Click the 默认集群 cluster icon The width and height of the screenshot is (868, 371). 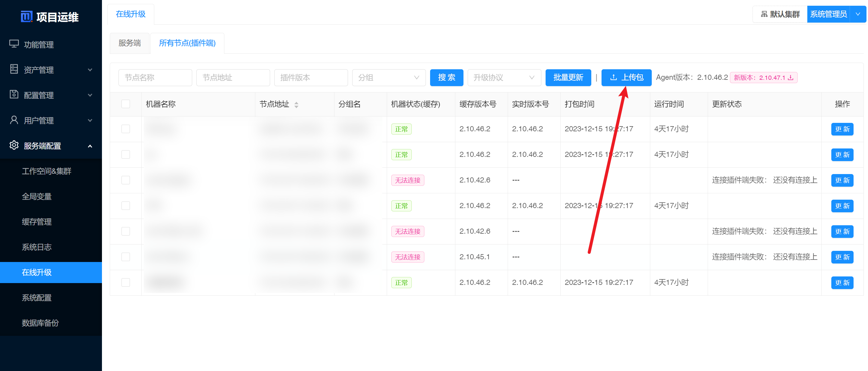point(764,14)
